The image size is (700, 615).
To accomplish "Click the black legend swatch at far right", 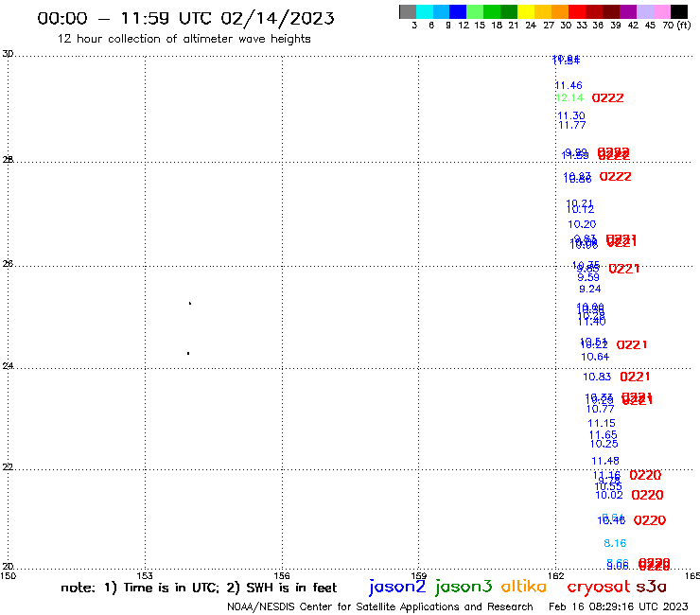I will [x=679, y=11].
